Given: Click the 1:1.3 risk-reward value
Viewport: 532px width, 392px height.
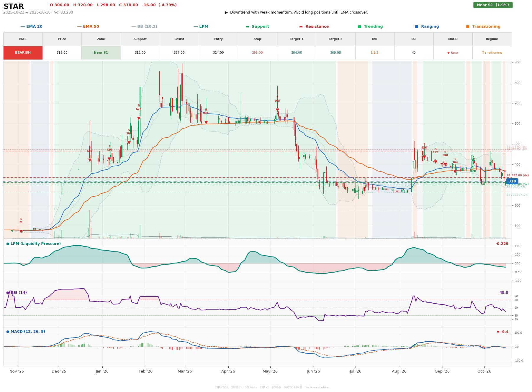Looking at the screenshot, I should coord(375,53).
